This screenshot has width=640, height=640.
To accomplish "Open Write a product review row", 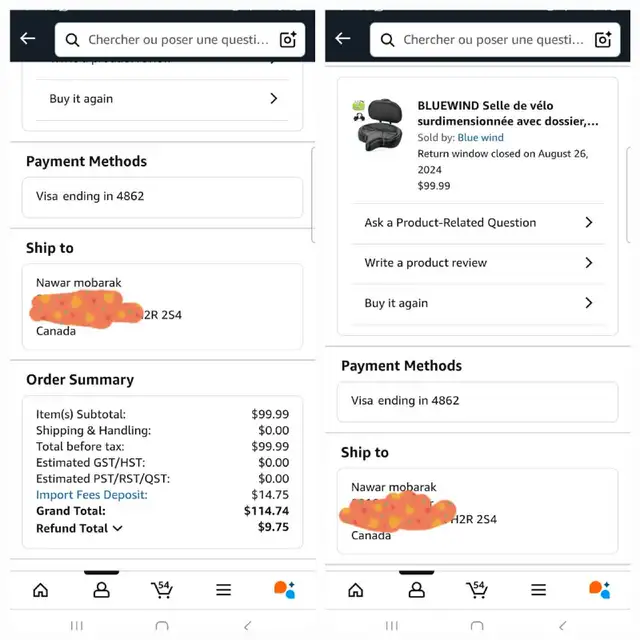I will tap(478, 263).
